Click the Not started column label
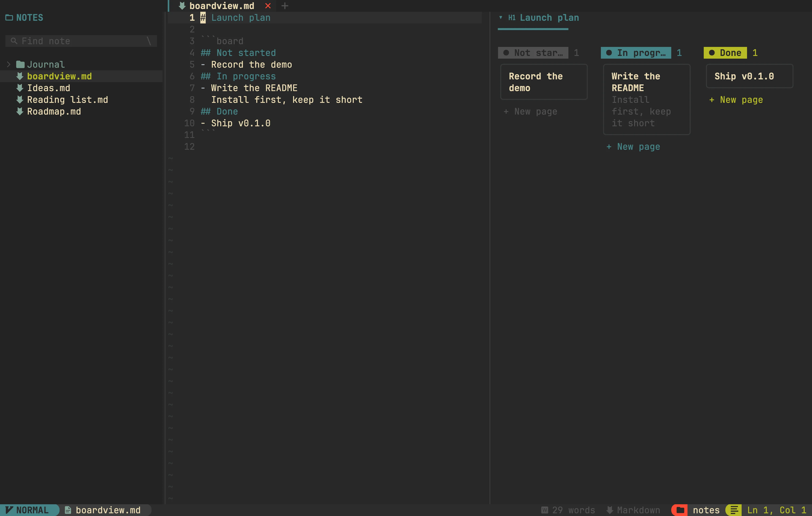Viewport: 812px width, 516px height. pos(533,53)
